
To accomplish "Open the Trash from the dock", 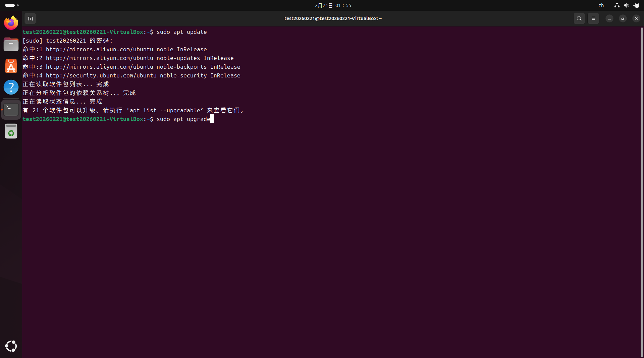I will [11, 131].
